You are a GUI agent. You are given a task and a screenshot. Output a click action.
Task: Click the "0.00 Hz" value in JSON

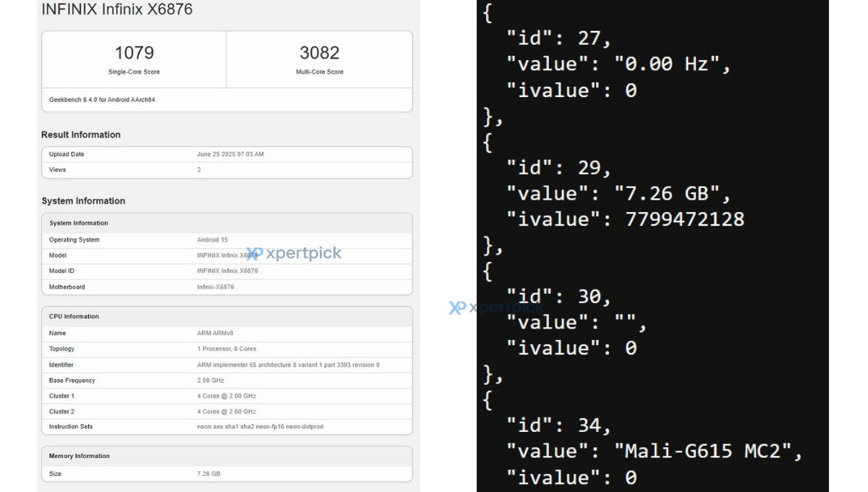pyautogui.click(x=673, y=64)
